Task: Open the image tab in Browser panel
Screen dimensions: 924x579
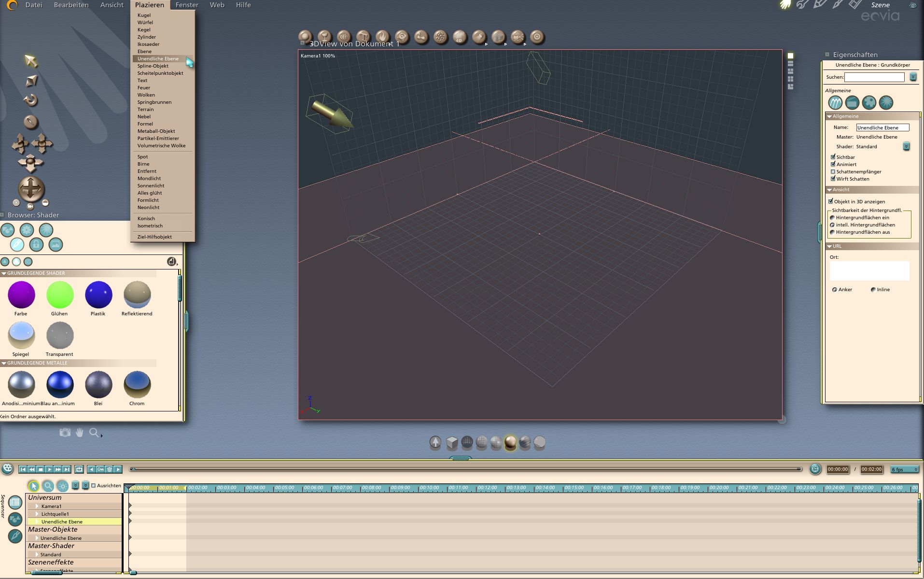Action: pyautogui.click(x=56, y=245)
